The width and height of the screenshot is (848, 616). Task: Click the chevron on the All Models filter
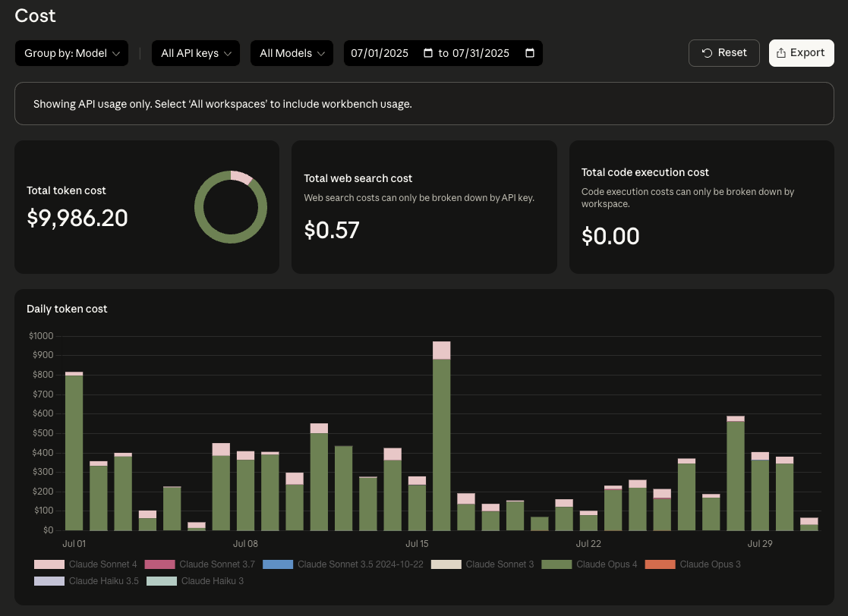(x=321, y=53)
